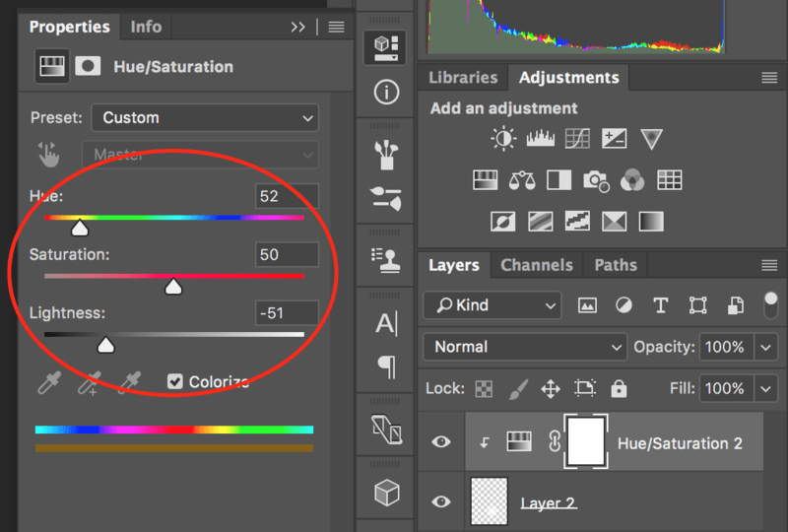788x532 pixels.
Task: Click the on-image adjustment hand tool
Action: [49, 155]
